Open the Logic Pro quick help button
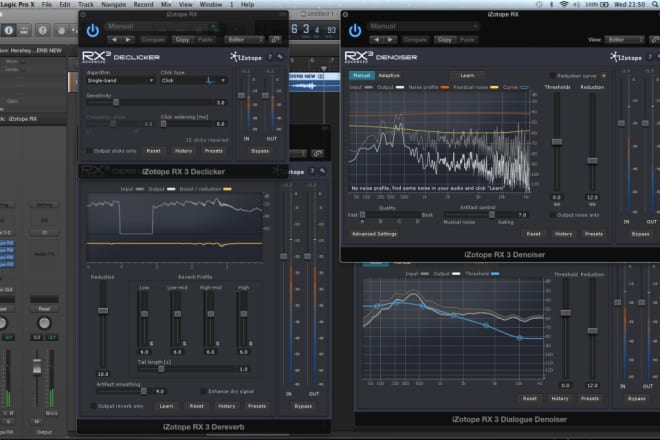660x440 pixels. point(43,30)
